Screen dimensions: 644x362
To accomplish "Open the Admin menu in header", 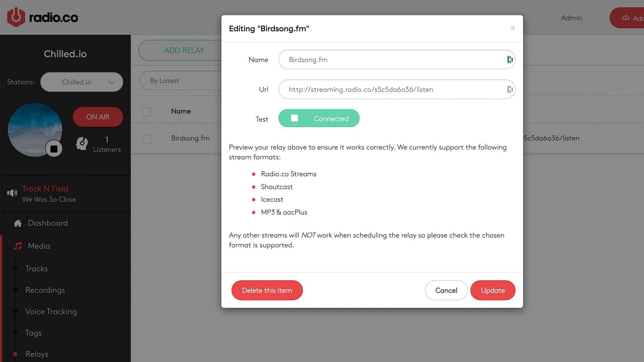I will pyautogui.click(x=571, y=18).
